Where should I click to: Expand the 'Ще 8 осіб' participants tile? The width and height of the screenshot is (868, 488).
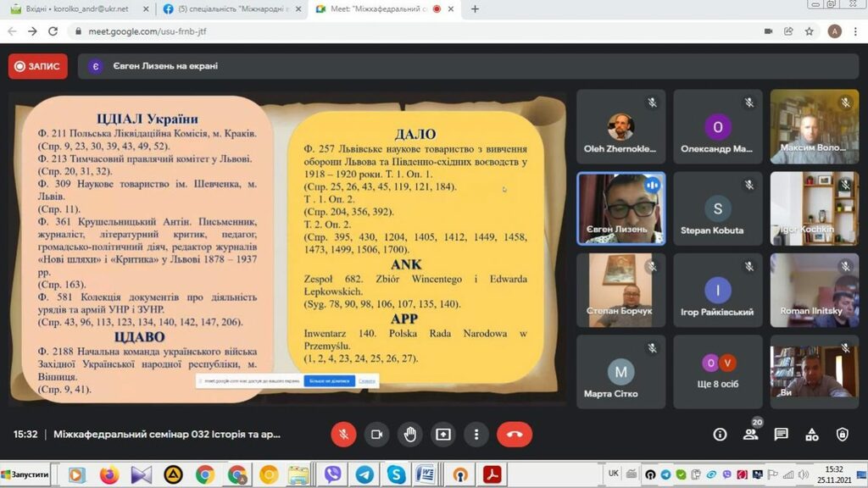718,372
